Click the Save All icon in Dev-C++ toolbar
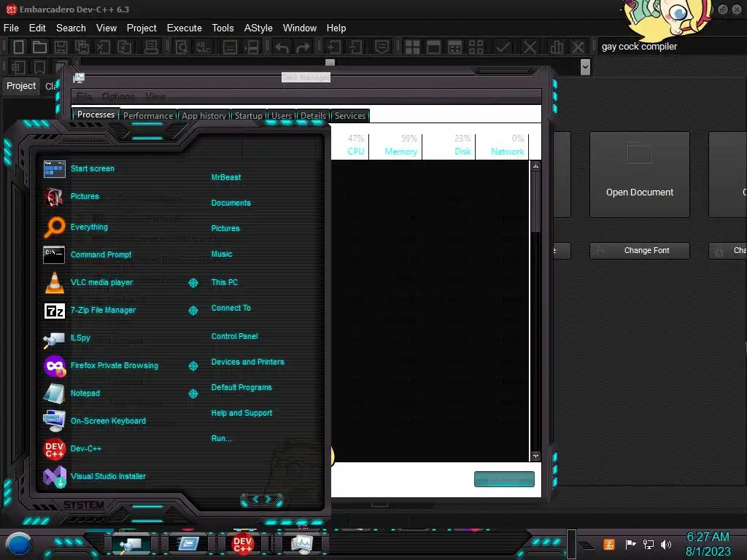The image size is (747, 560). 82,47
